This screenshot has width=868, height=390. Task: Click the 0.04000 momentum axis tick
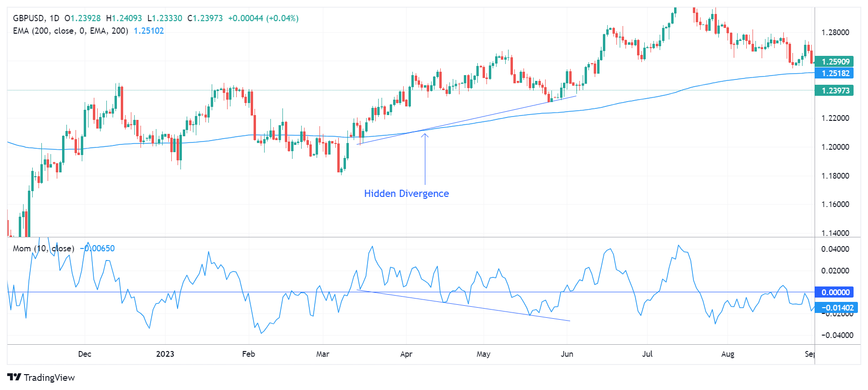tap(835, 249)
